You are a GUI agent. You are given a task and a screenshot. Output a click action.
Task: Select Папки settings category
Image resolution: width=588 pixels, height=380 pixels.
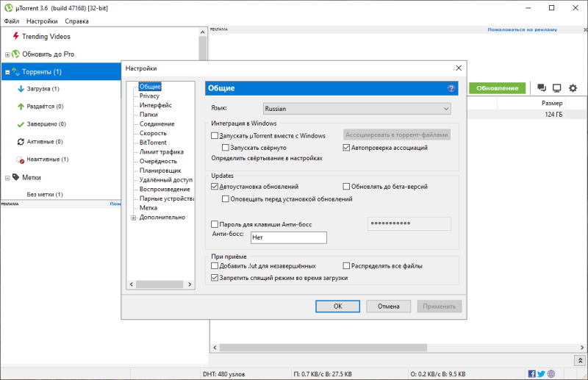pyautogui.click(x=148, y=115)
